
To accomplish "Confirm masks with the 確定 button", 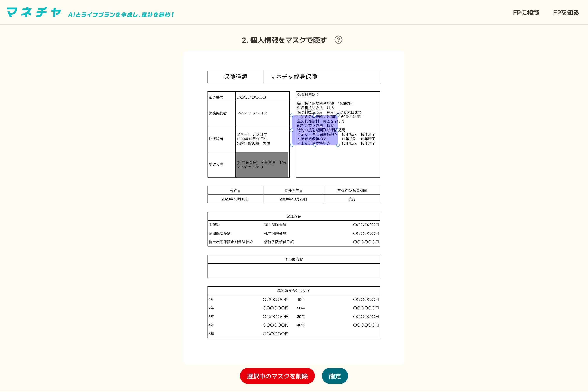I will [335, 376].
